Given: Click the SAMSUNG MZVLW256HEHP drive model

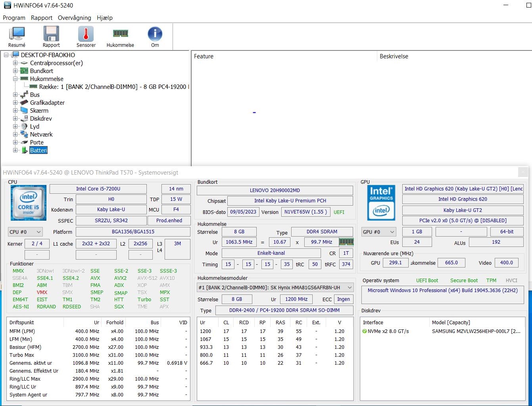Looking at the screenshot, I should pos(476,331).
